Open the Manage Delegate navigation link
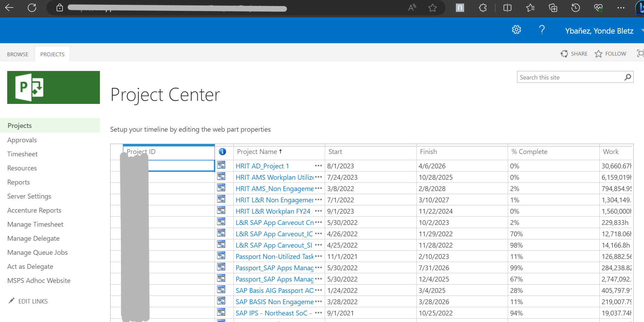 tap(33, 238)
